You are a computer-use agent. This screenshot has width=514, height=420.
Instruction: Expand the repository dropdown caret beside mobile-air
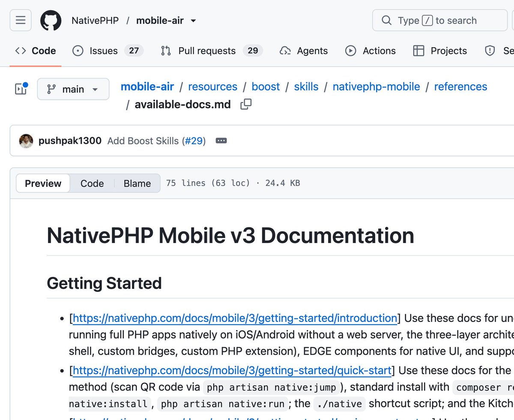(x=193, y=21)
